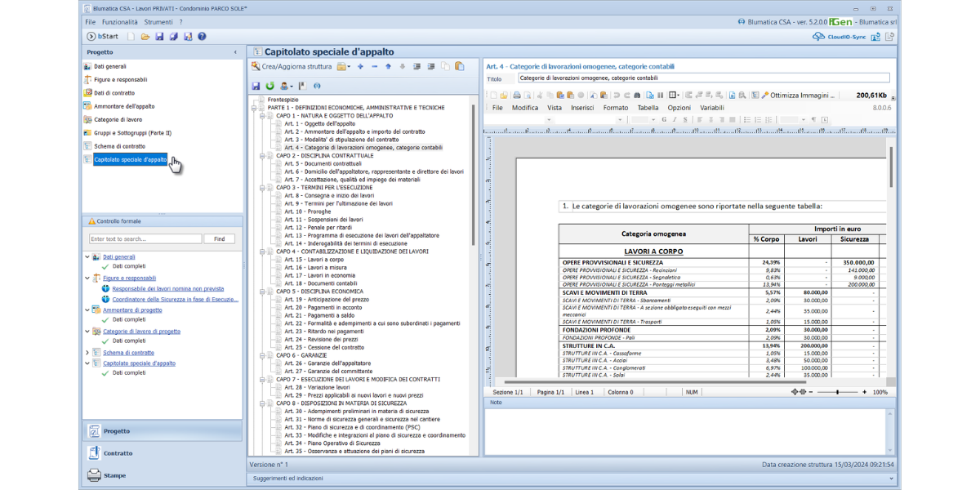Click the Find button

click(219, 238)
